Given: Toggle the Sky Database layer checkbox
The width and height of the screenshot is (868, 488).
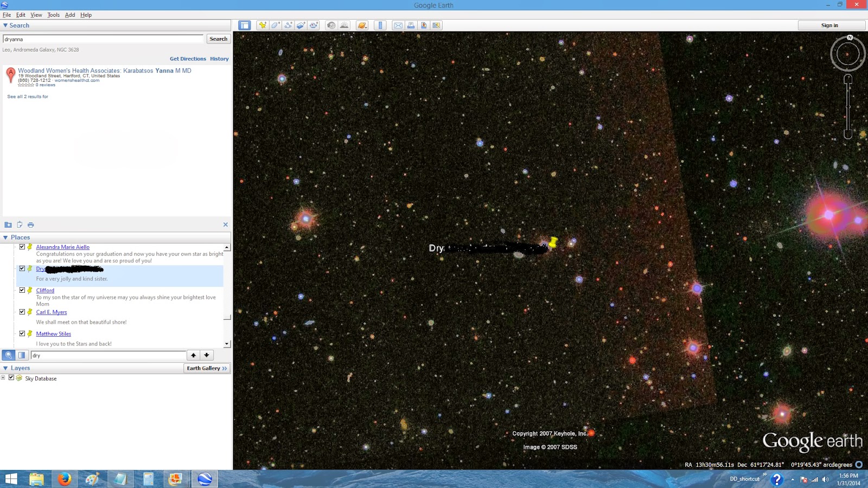Looking at the screenshot, I should pos(11,378).
